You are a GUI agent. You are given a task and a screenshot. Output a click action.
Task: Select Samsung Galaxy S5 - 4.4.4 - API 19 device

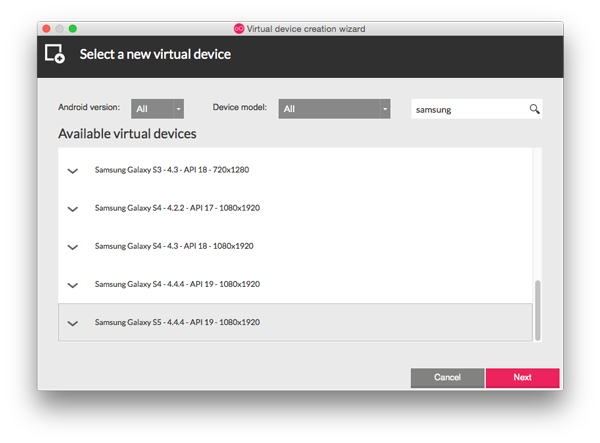point(177,322)
